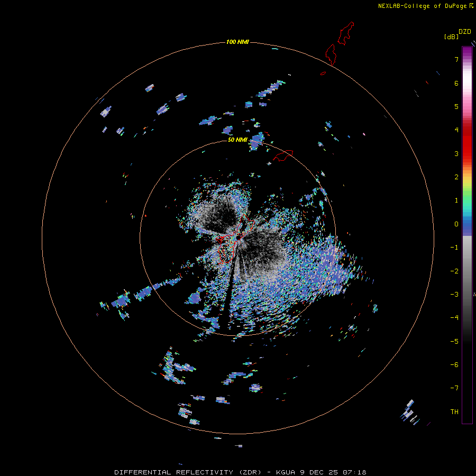Viewport: 476px width, 476px height.
Task: Click the 3 value on color scale
Action: tap(456, 153)
